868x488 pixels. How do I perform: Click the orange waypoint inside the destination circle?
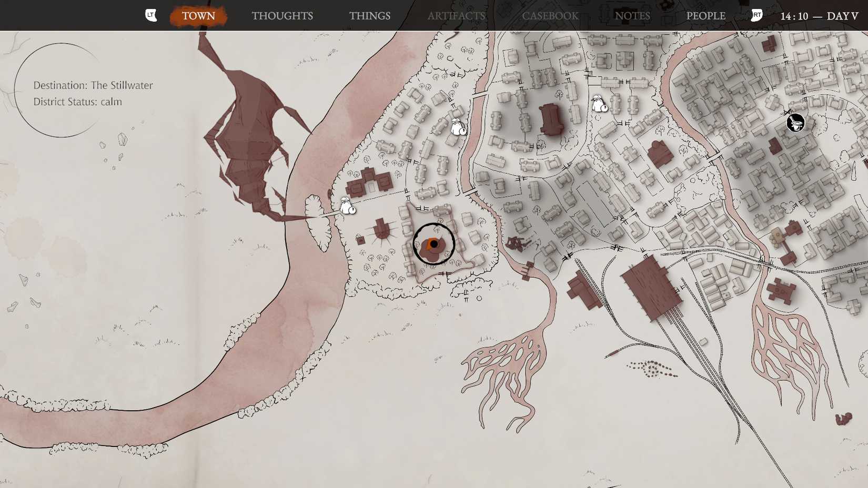click(433, 243)
